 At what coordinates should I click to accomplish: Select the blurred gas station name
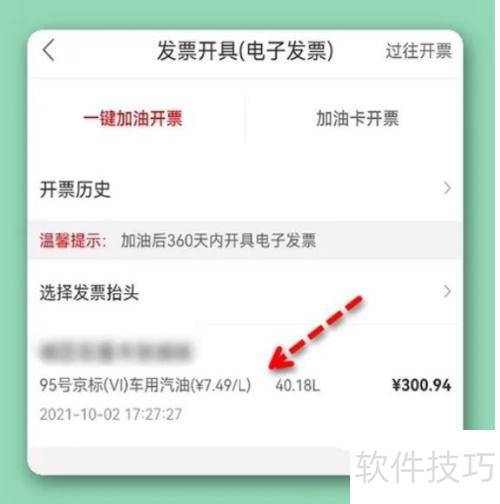(x=116, y=352)
